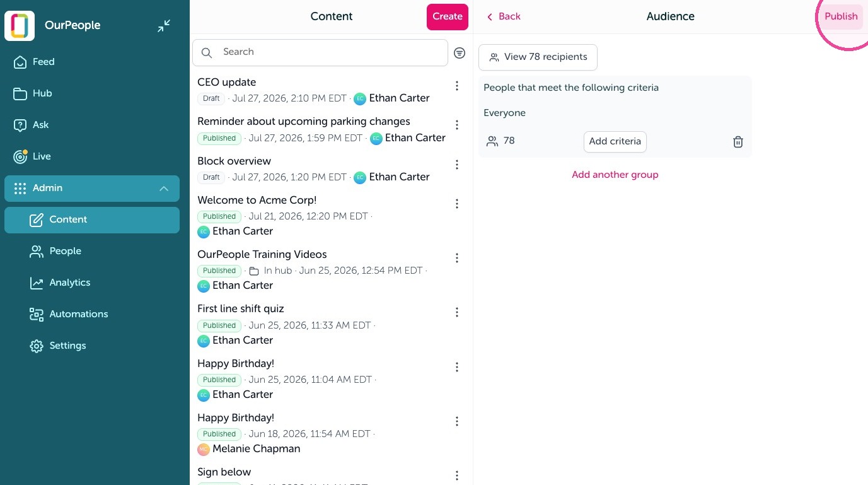
Task: Go back using the Back chevron
Action: (x=490, y=17)
